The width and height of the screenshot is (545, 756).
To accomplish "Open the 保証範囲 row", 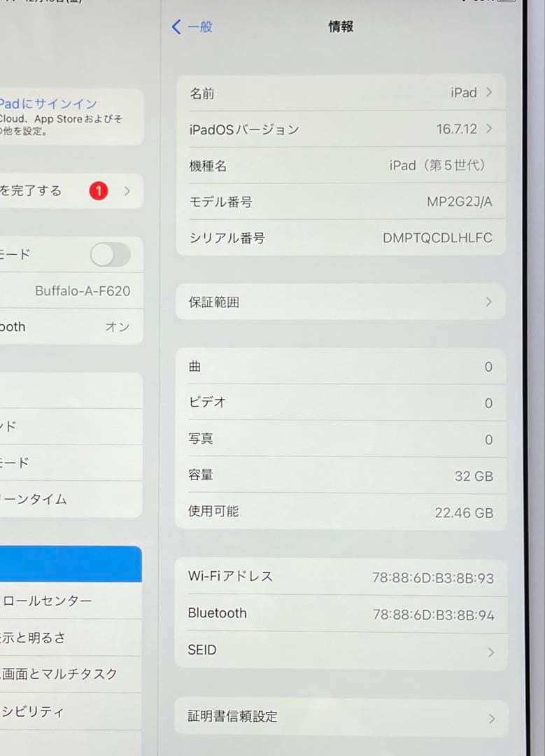I will click(341, 302).
